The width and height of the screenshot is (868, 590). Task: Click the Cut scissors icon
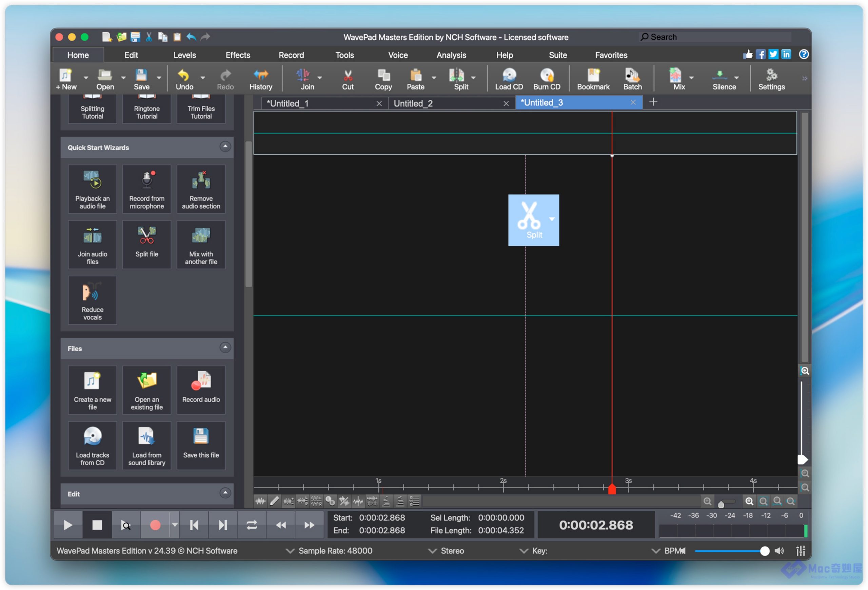[347, 79]
